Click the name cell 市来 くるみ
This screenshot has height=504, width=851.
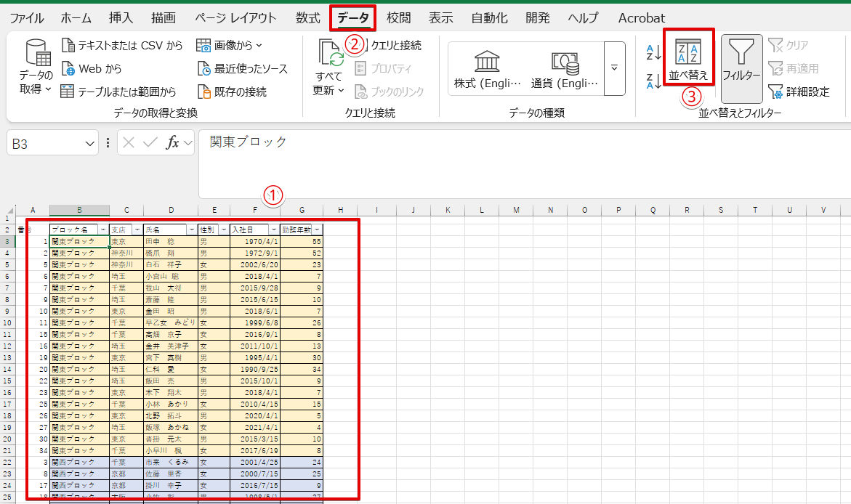pyautogui.click(x=171, y=462)
